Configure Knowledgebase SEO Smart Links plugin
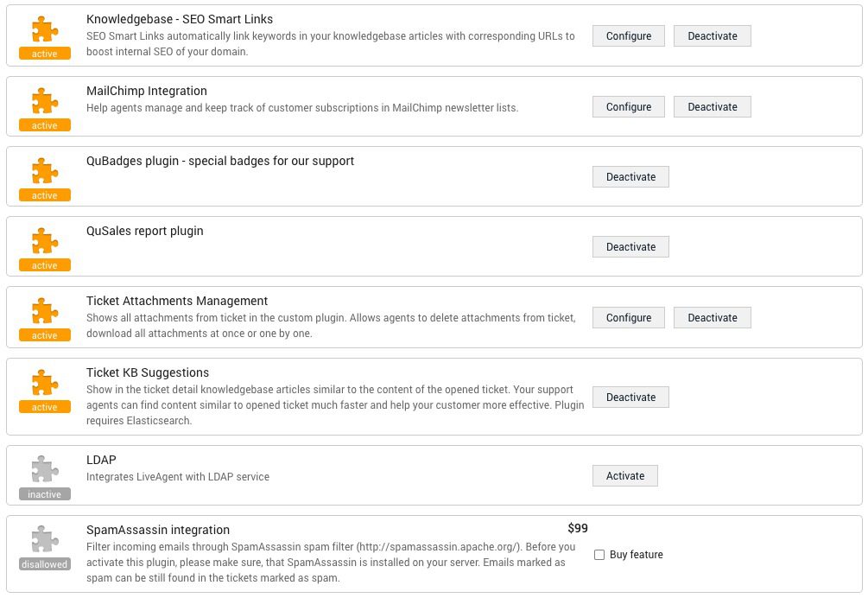Viewport: 868px width, 598px height. tap(628, 36)
